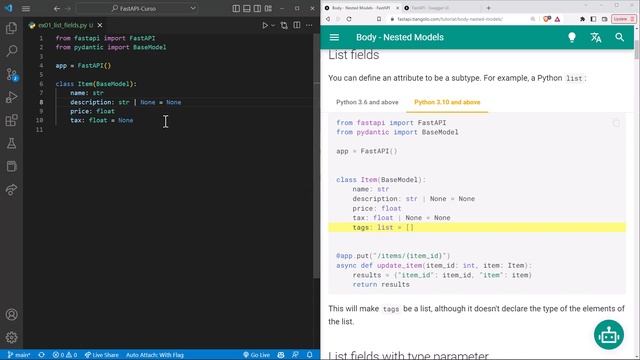Open a new browser tab
The width and height of the screenshot is (640, 360).
(x=488, y=8)
